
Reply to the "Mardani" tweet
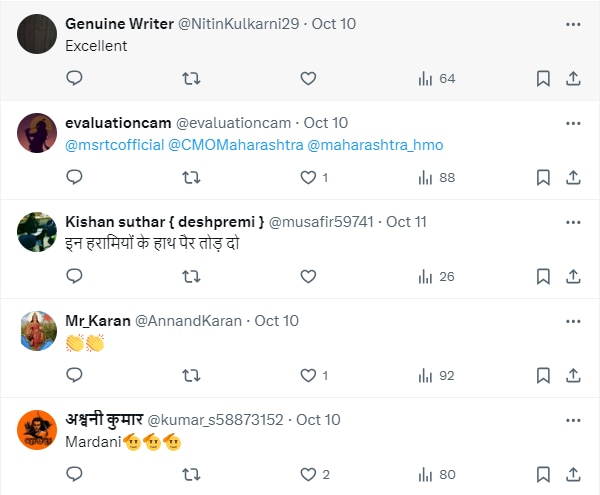[x=74, y=474]
